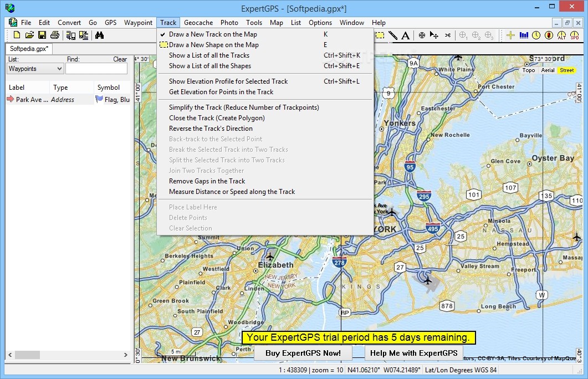
Task: Click the yellow plus crosshair icon
Action: 510,35
